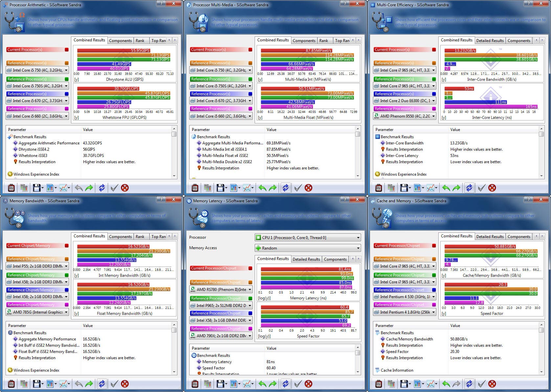Click scroll down arrow in Cache and Memory list

point(541,372)
